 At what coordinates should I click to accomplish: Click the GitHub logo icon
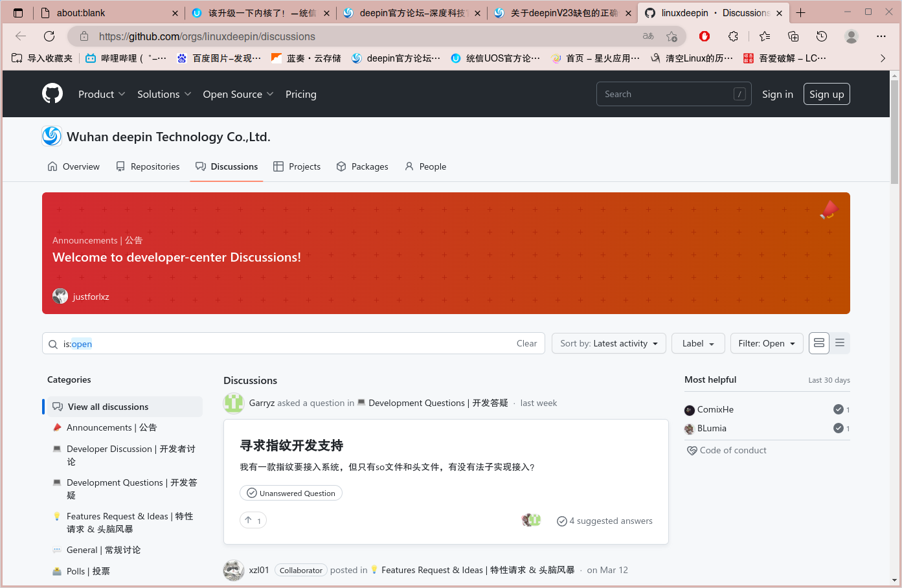point(52,93)
